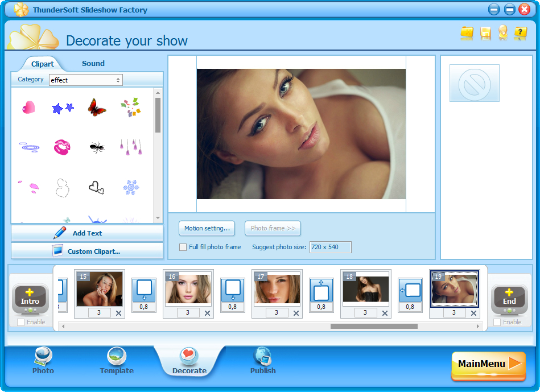Open the registration user icon
This screenshot has height=392, width=540.
[x=502, y=34]
